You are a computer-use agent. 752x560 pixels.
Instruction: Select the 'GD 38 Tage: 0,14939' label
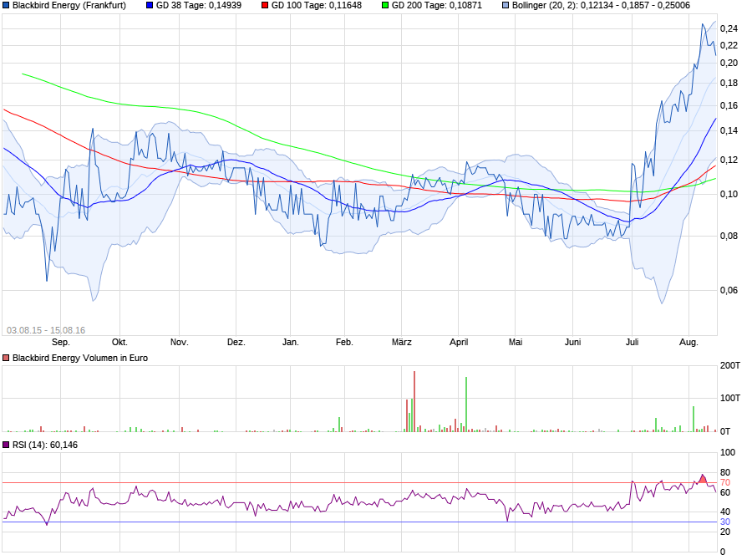coord(199,6)
